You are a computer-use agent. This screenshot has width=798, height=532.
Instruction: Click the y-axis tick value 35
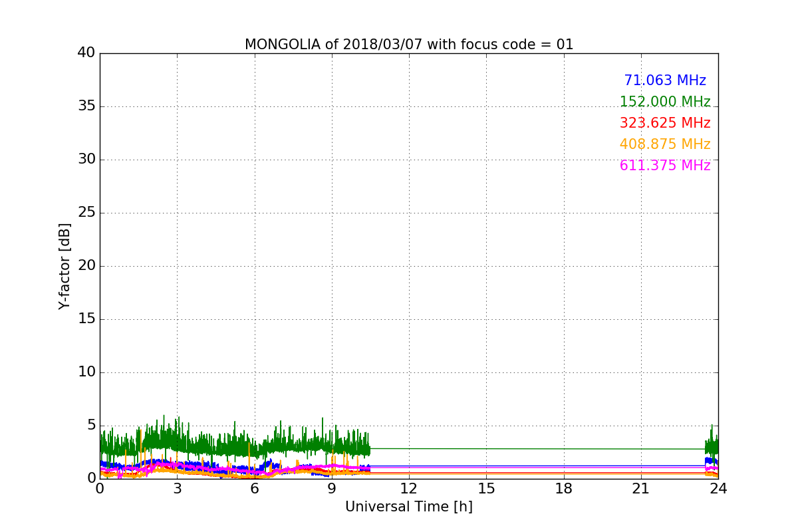[86, 106]
